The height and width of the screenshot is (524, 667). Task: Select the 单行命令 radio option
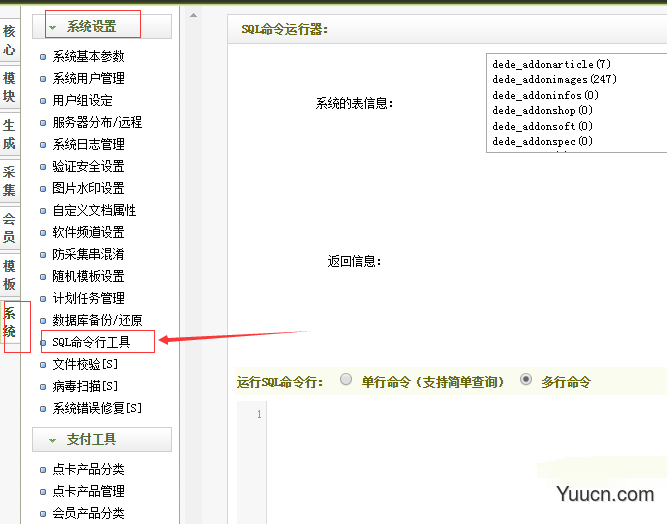[x=346, y=379]
